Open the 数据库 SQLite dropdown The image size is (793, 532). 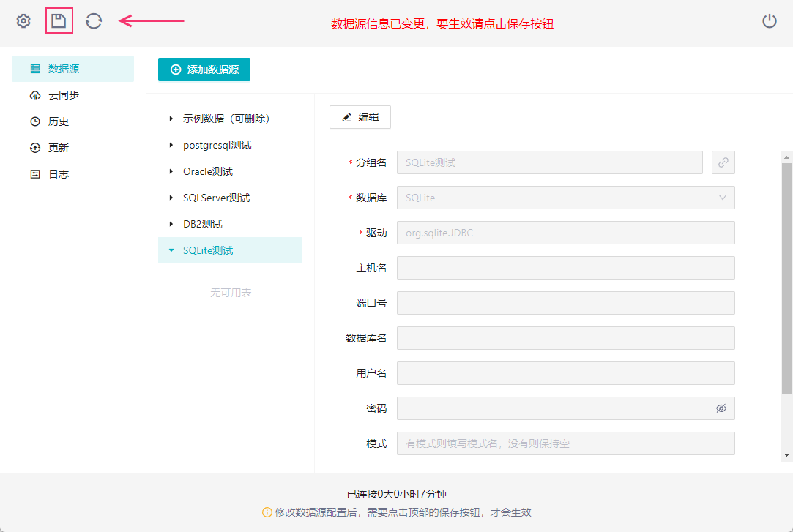coord(565,198)
